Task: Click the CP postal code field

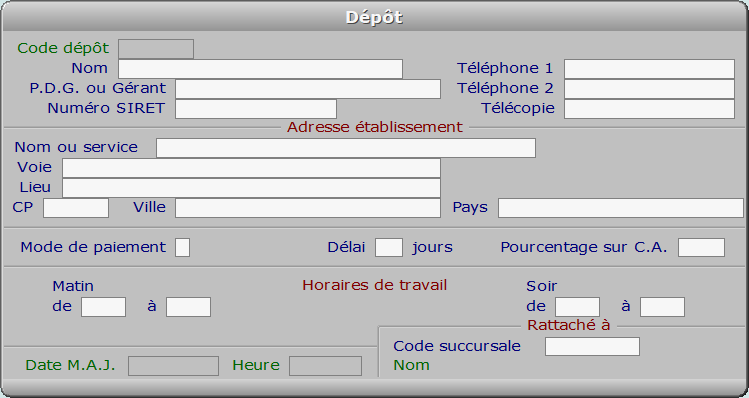Action: click(76, 208)
